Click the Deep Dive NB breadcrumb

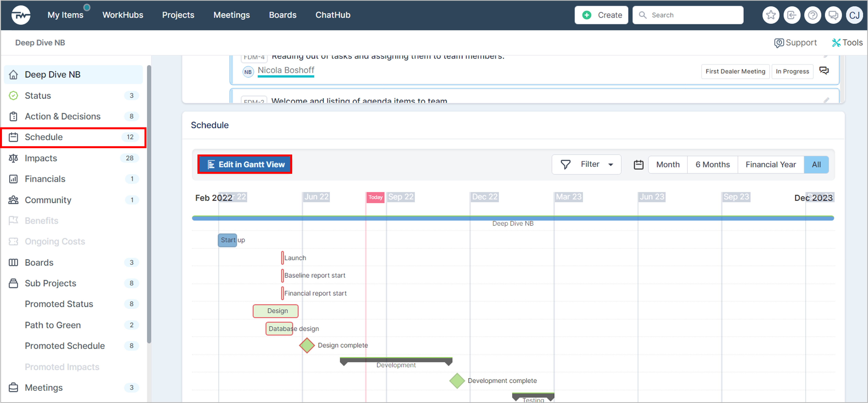(x=40, y=43)
